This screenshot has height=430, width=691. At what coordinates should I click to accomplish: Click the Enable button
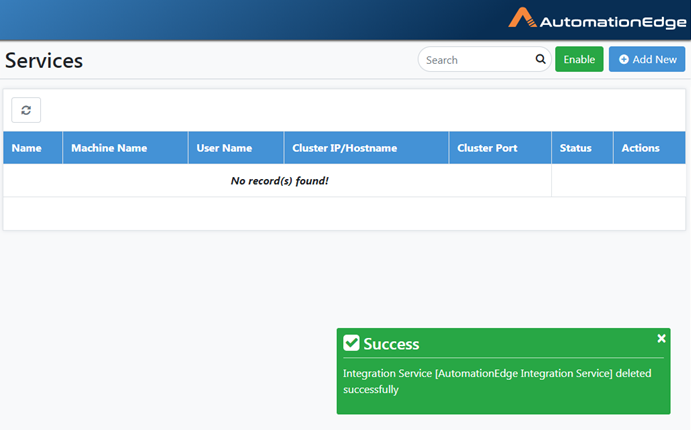coord(579,59)
